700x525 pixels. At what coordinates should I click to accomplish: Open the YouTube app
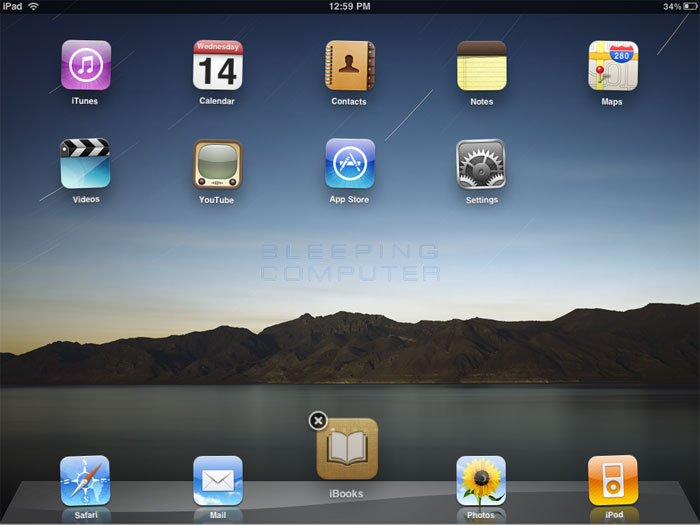(217, 164)
